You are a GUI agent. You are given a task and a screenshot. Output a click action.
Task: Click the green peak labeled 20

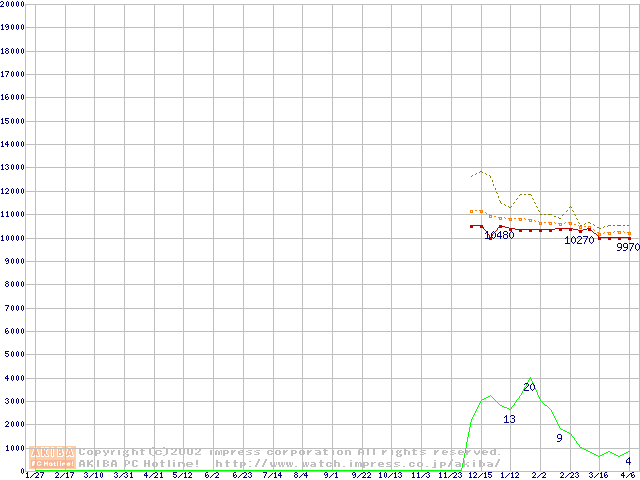point(529,387)
